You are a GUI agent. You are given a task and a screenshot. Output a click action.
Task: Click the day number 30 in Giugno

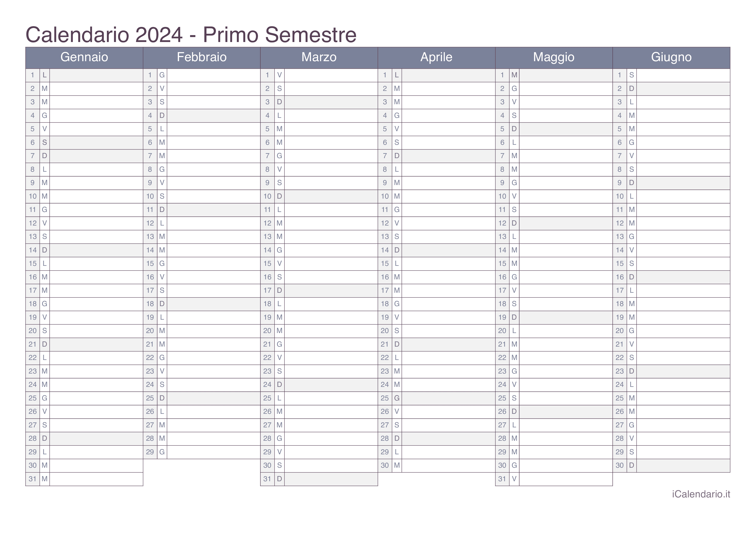(x=620, y=465)
